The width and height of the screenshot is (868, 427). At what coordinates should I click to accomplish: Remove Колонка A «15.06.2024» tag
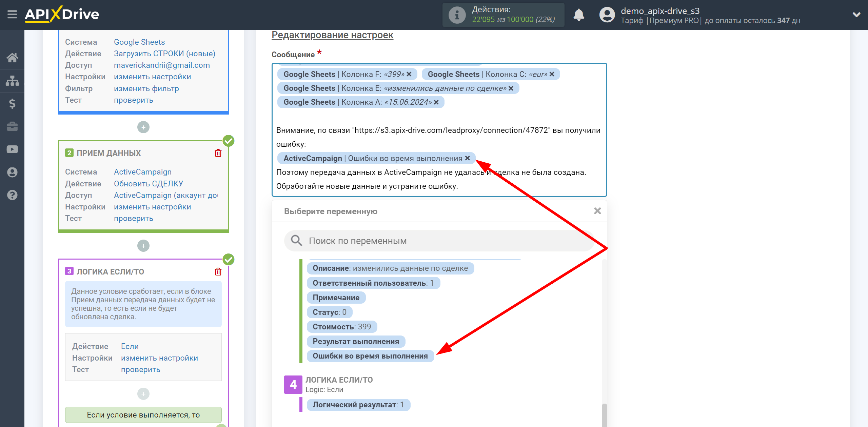(x=436, y=102)
